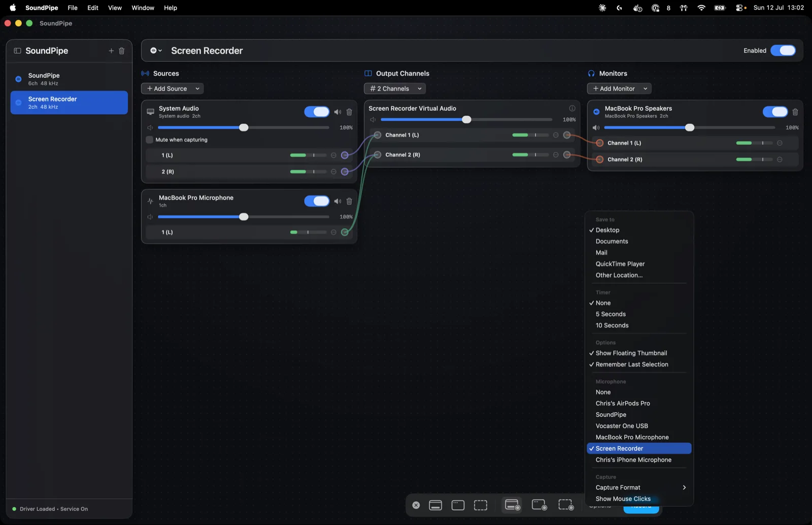The image size is (812, 525).
Task: Select Record Entire Screen tool
Action: 513,505
